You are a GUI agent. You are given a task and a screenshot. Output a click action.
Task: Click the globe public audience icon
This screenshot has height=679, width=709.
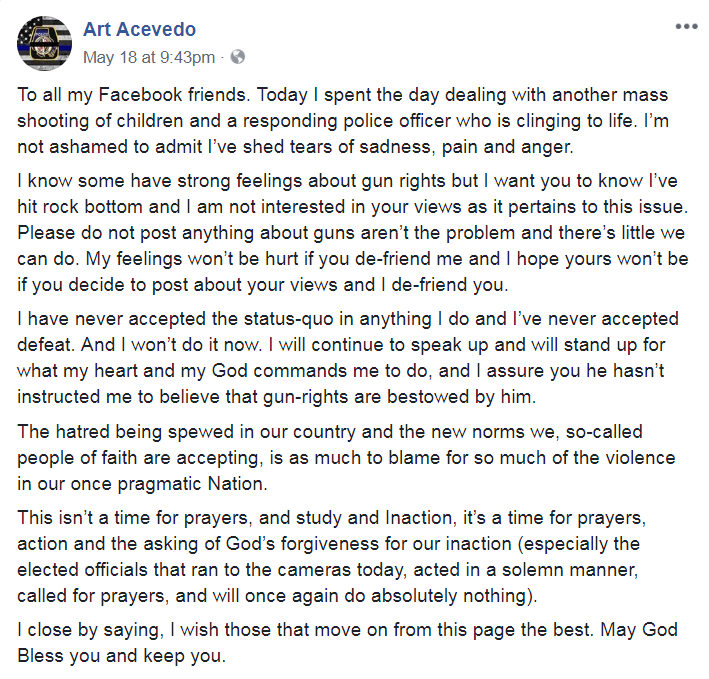click(x=238, y=57)
